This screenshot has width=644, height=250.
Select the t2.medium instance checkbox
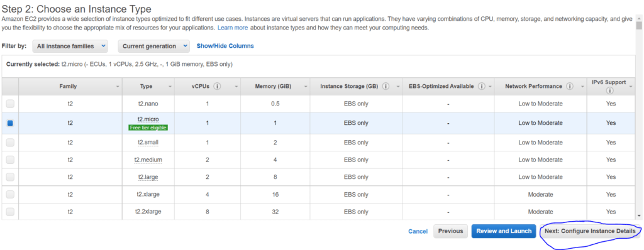tap(10, 160)
